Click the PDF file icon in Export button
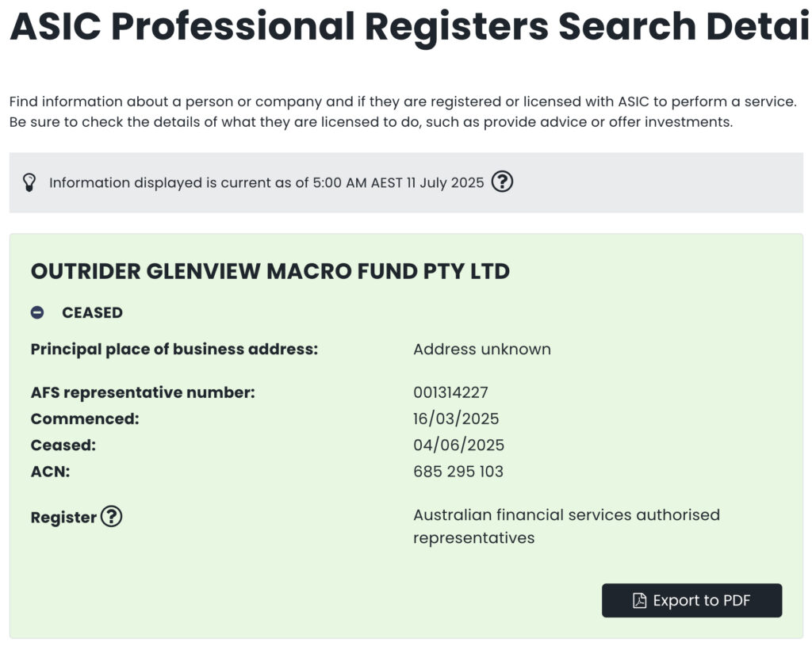This screenshot has height=646, width=812. 640,601
